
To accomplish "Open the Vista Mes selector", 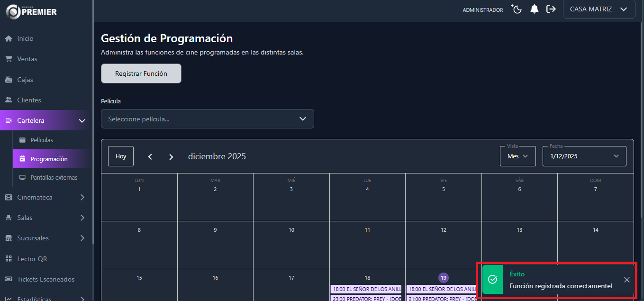I will click(x=517, y=156).
